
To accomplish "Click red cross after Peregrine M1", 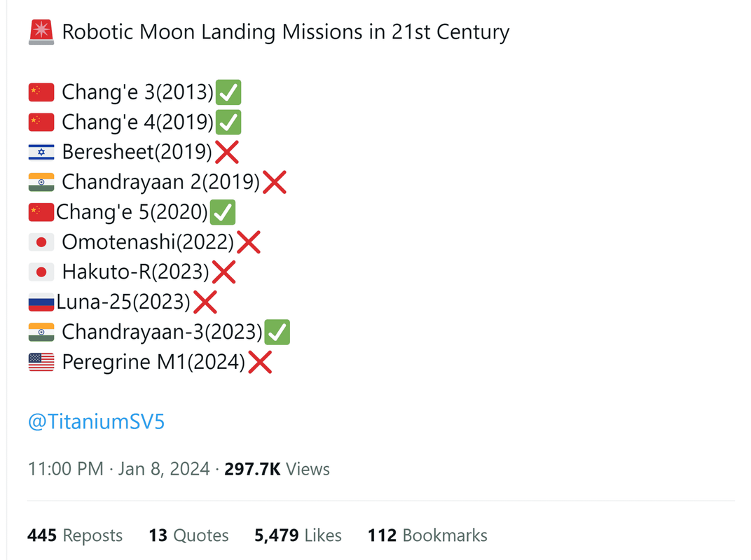I will 260,362.
